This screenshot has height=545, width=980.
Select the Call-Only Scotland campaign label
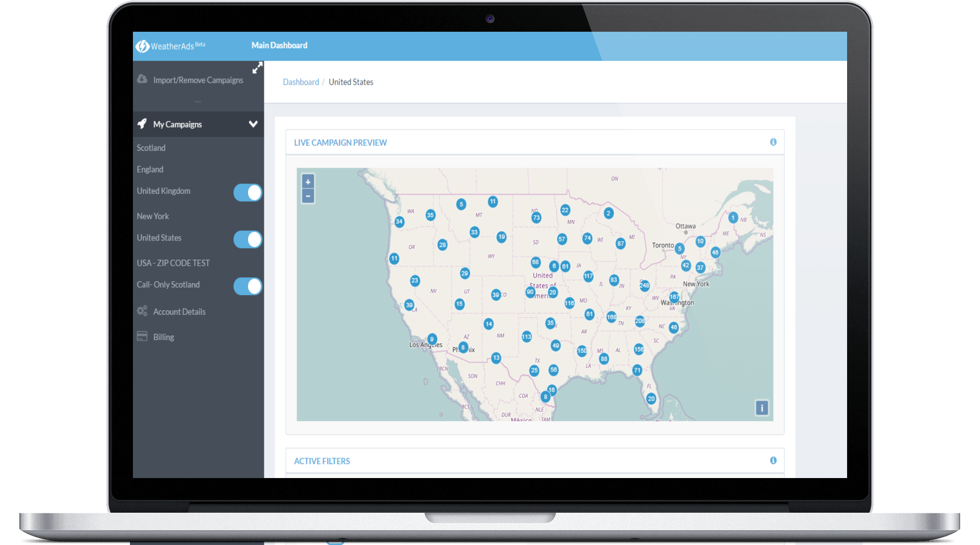[168, 285]
